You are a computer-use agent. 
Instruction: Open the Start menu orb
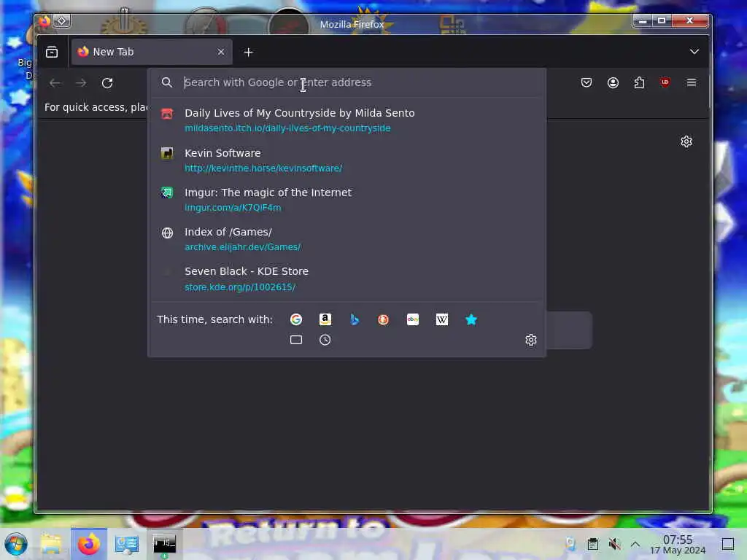(16, 544)
